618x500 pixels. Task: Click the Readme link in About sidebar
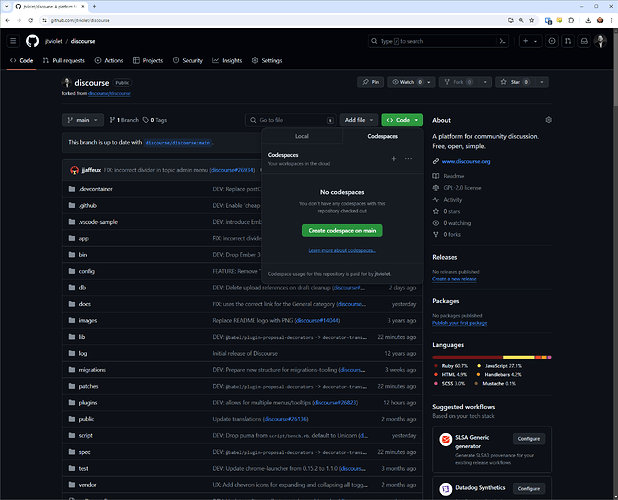point(454,176)
